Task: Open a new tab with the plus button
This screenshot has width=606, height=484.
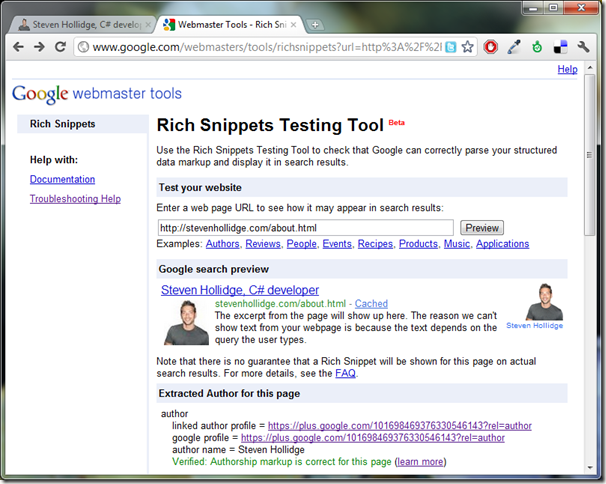Action: [x=315, y=25]
